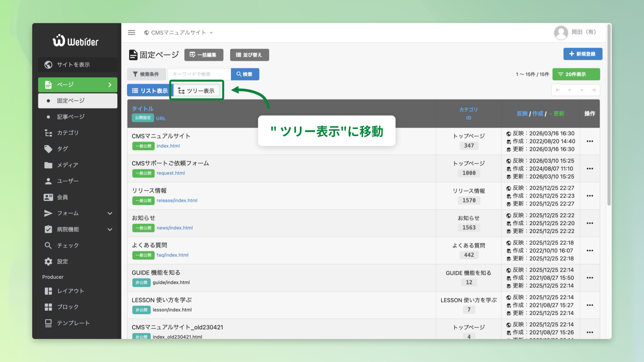The width and height of the screenshot is (644, 362).
Task: Open ブロック in Producer section
Action: click(x=78, y=307)
